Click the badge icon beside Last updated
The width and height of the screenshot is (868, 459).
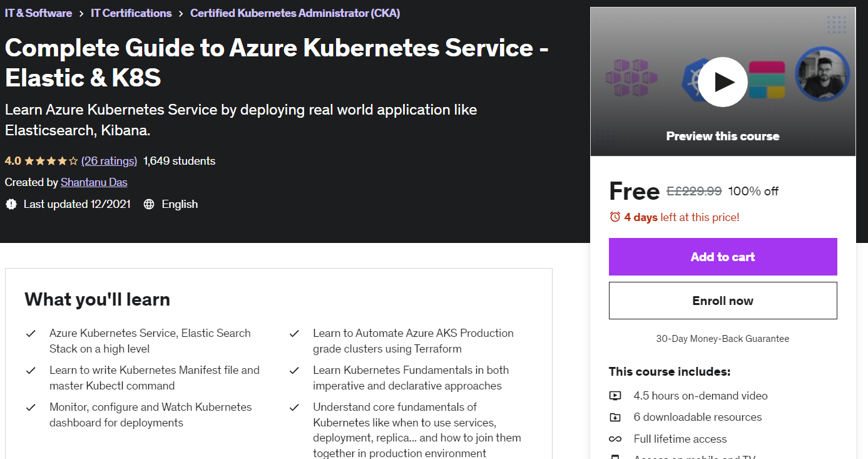click(x=11, y=204)
